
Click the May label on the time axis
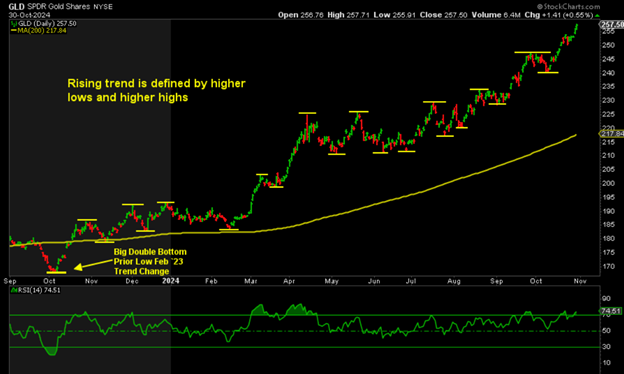[332, 281]
